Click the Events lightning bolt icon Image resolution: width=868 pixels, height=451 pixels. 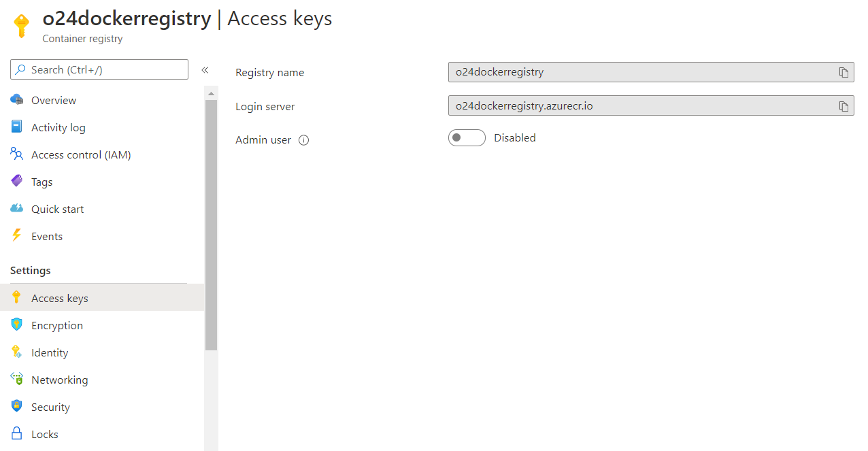pos(16,236)
